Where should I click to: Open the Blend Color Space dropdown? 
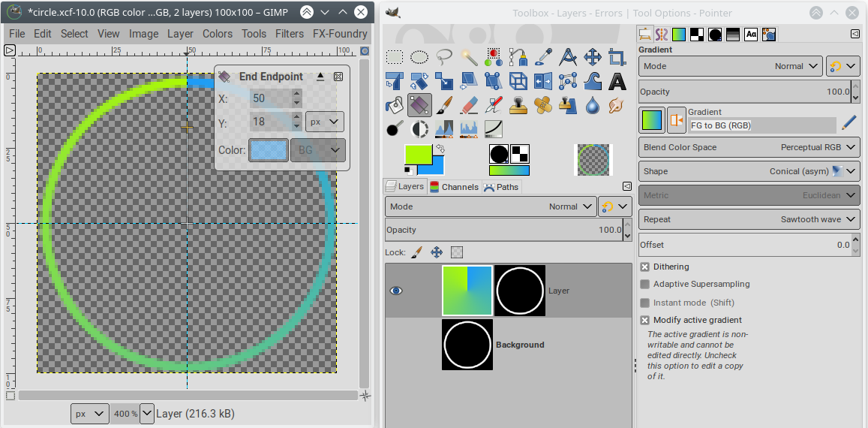point(748,147)
